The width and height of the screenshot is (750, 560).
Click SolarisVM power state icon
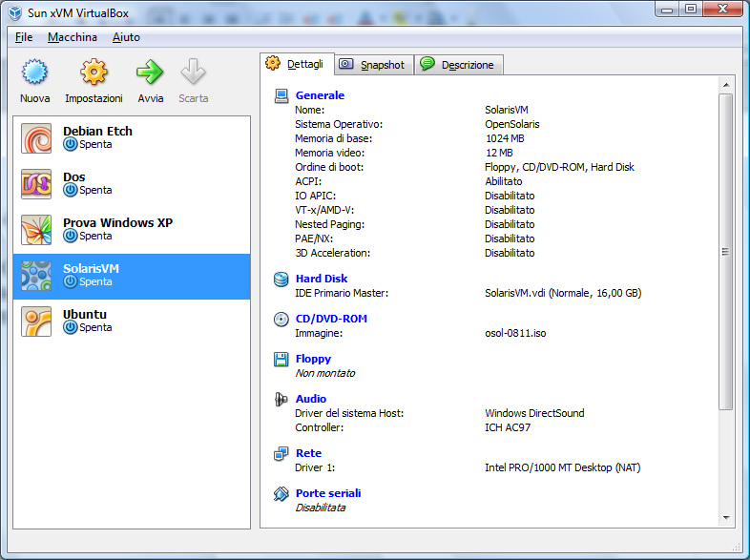pyautogui.click(x=71, y=282)
